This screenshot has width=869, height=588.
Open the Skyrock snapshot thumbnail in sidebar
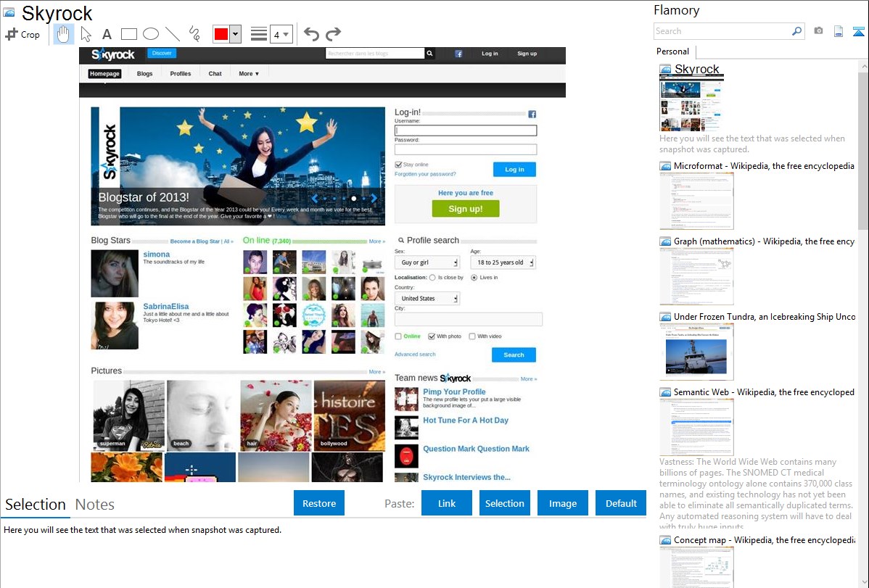coord(692,104)
